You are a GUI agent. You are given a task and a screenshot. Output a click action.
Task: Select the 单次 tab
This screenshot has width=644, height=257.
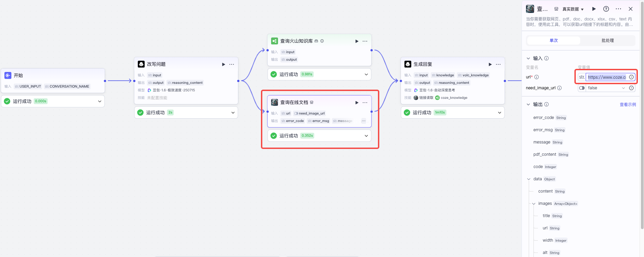[554, 41]
